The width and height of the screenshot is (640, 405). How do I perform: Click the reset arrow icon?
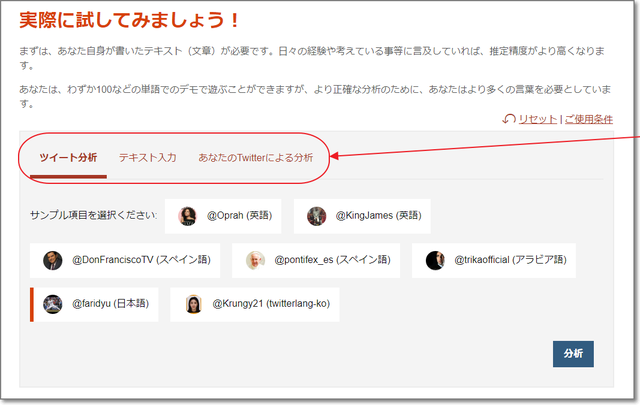pos(509,119)
